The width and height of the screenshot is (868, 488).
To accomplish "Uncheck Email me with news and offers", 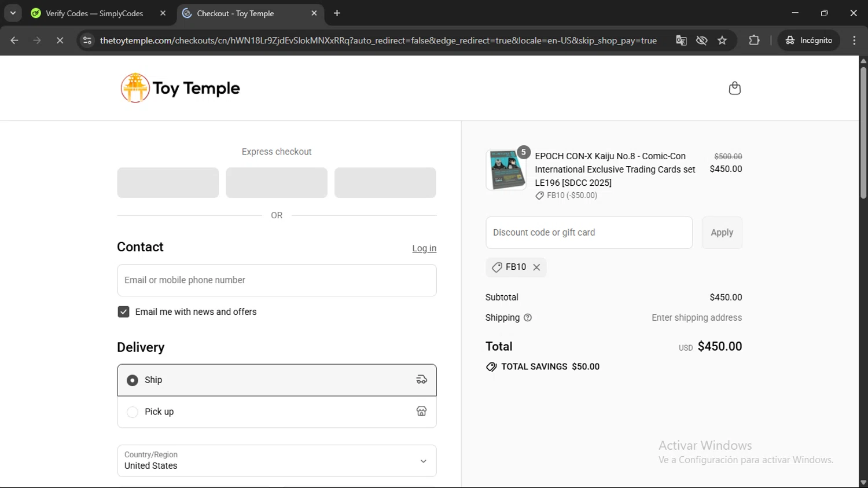I will (x=123, y=312).
